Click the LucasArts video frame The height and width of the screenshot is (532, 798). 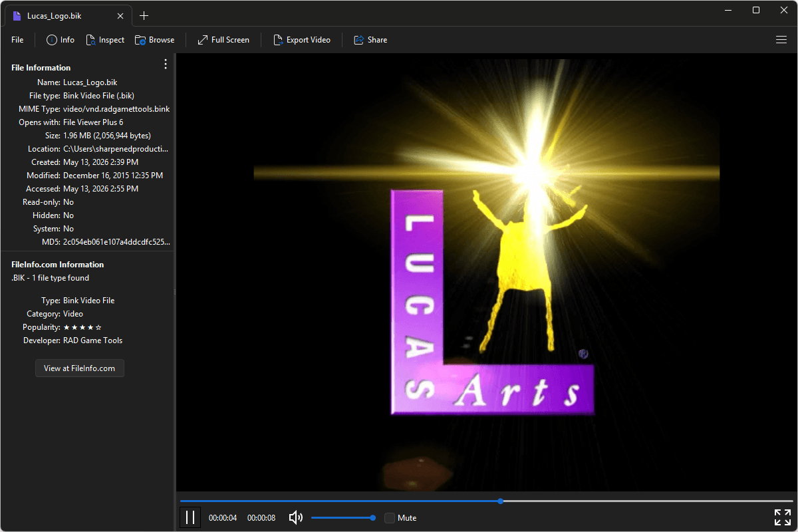[487, 273]
